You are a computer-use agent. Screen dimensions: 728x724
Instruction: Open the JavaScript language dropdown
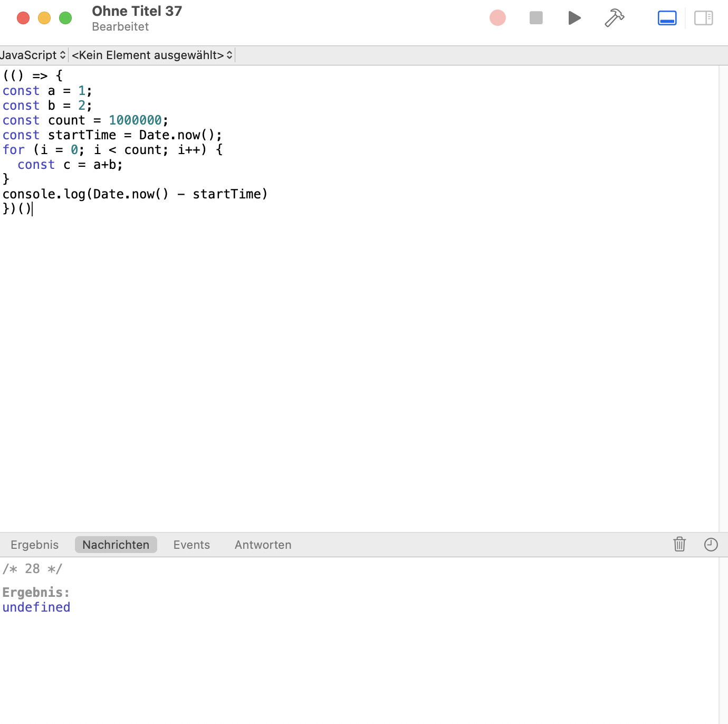(33, 55)
